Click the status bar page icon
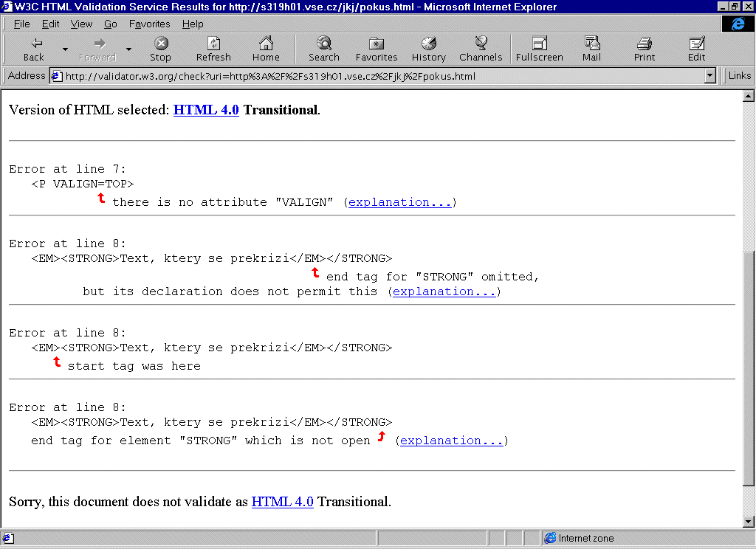The image size is (756, 549). point(8,538)
